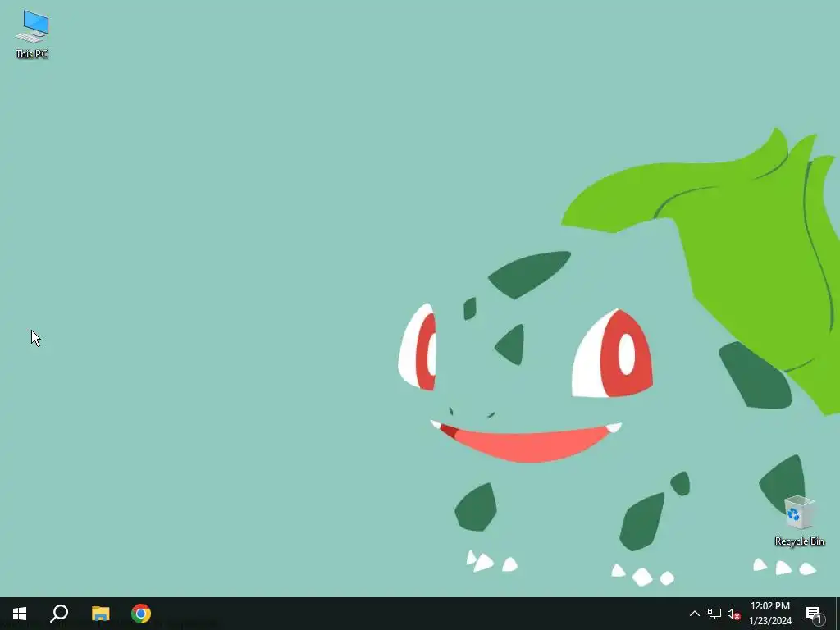Launch Google Chrome from taskbar

pos(141,614)
